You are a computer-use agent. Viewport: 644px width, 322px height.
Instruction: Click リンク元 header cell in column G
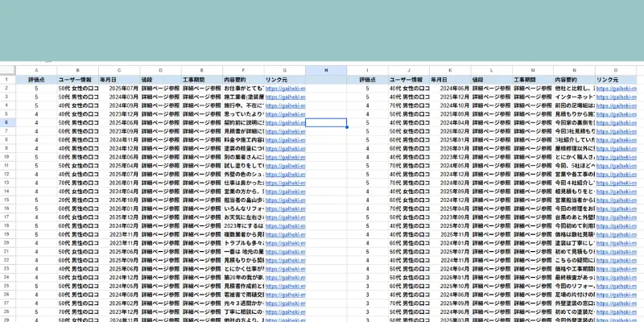(x=285, y=80)
